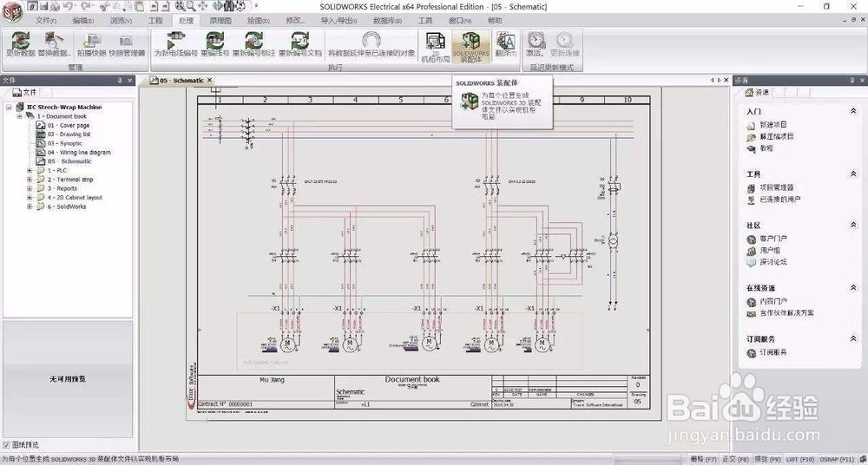Open the 快照管理器 snapshot manager
868x465 pixels.
127,45
